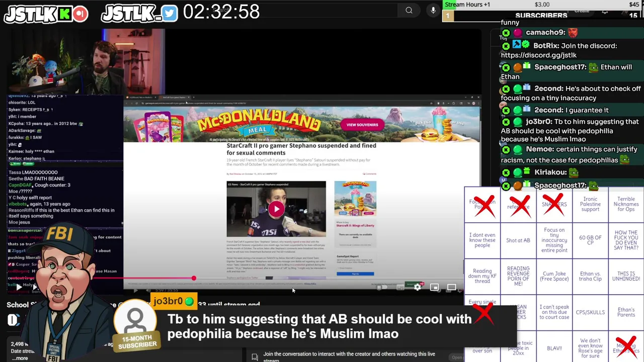Start voice search with microphone icon

433,10
